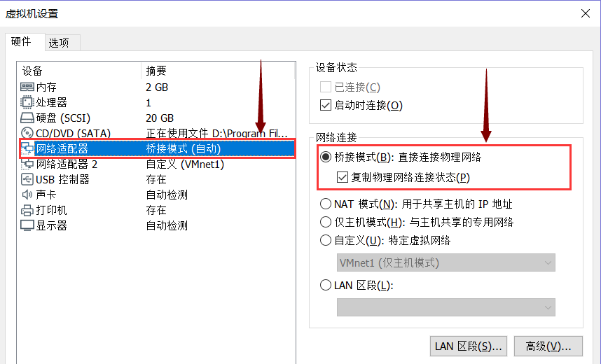The width and height of the screenshot is (601, 364).
Task: Click the CD/DVD (SATA) disc icon
Action: click(27, 133)
